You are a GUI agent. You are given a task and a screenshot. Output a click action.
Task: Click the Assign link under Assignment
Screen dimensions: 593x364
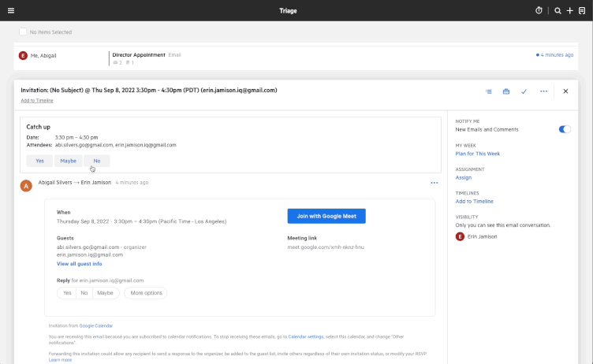coord(463,178)
